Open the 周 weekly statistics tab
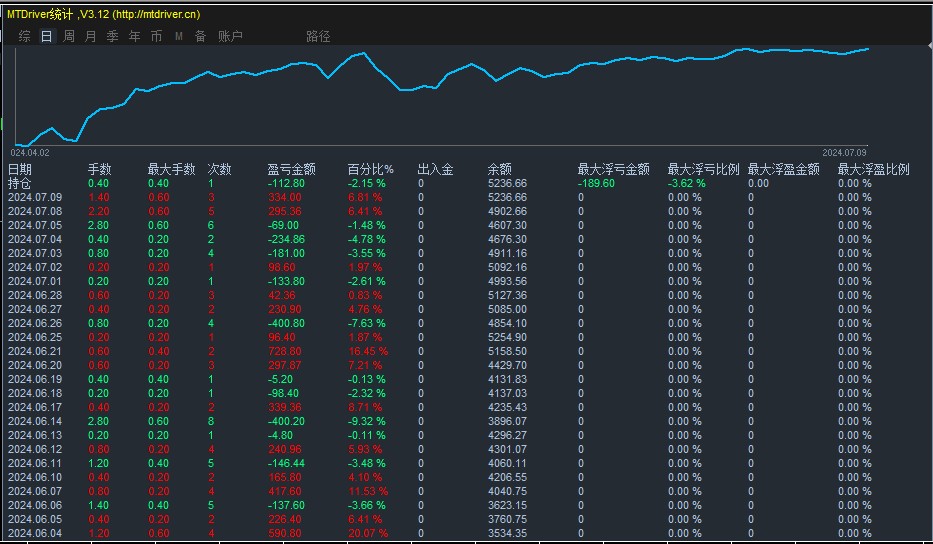Viewport: 933px width, 544px height. coord(69,36)
